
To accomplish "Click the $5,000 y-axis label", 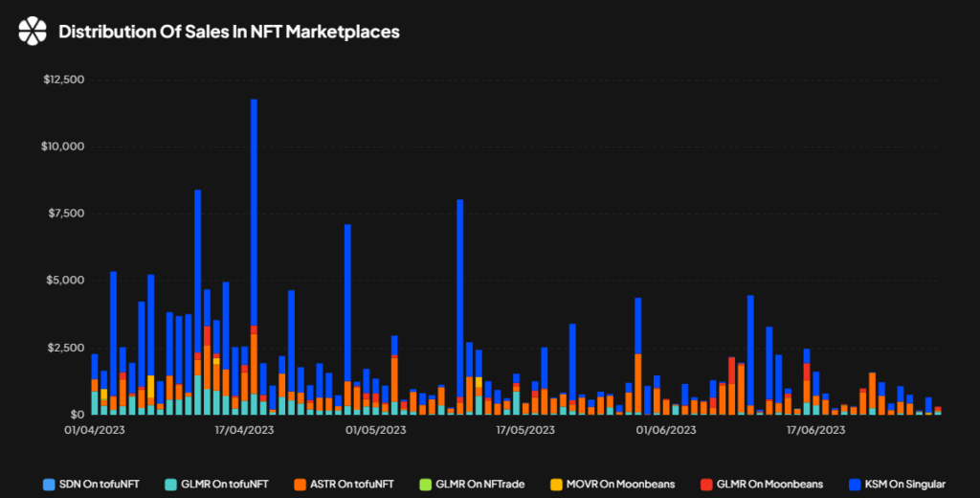I will point(66,281).
